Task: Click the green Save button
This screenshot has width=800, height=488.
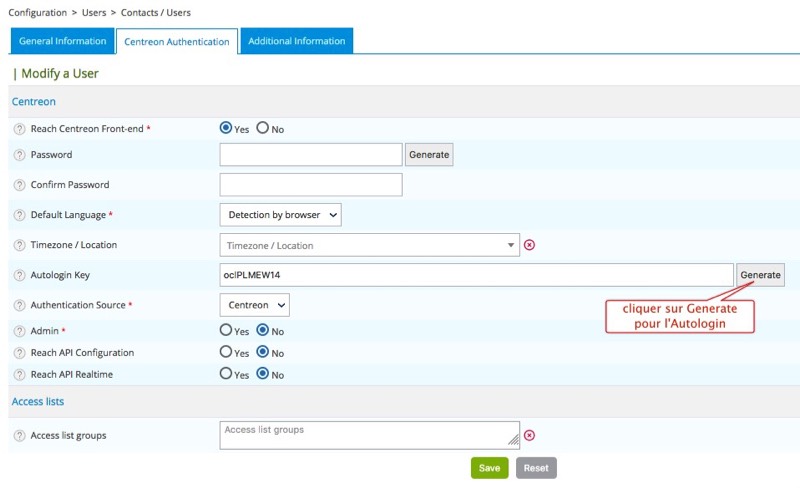Action: coord(489,468)
